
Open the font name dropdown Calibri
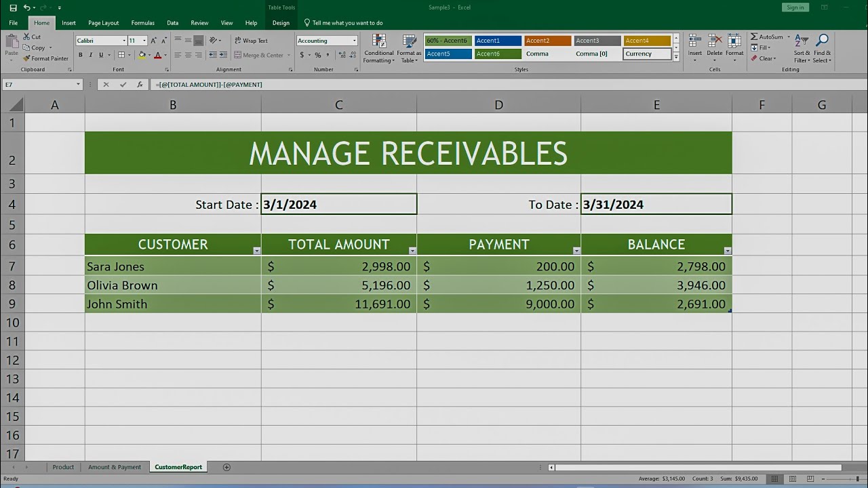tap(123, 41)
